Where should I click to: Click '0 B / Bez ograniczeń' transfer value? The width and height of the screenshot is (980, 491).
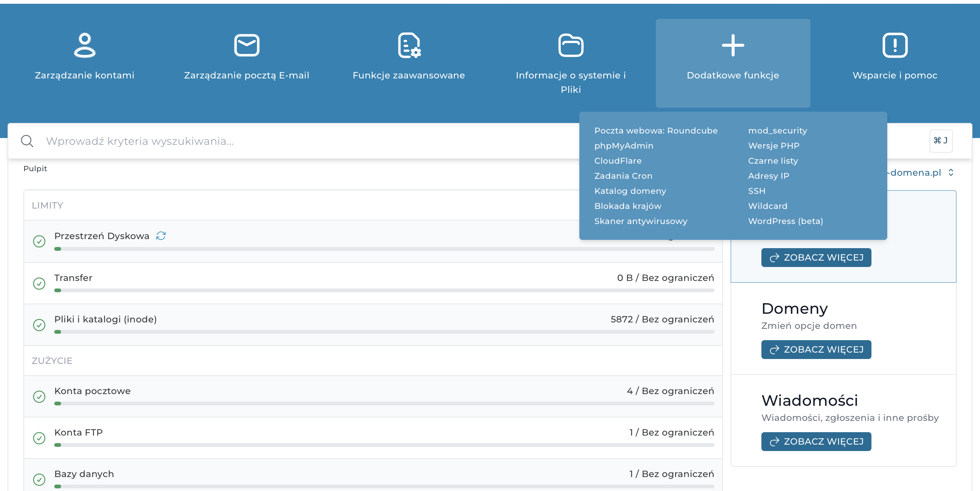(x=665, y=278)
